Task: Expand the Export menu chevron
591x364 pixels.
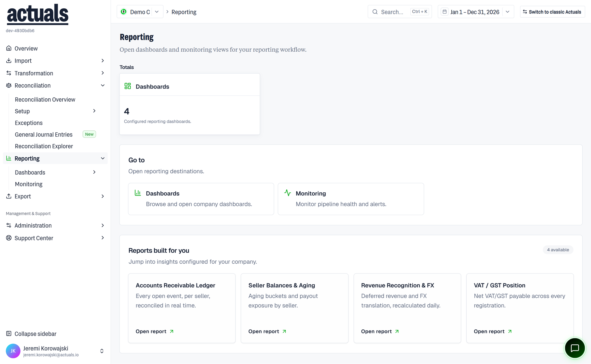Action: click(x=103, y=196)
